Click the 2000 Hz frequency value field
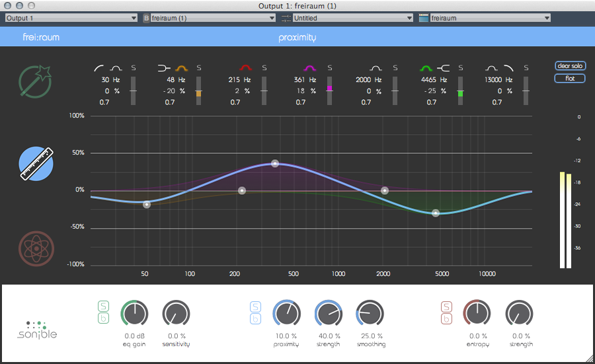 pos(364,80)
